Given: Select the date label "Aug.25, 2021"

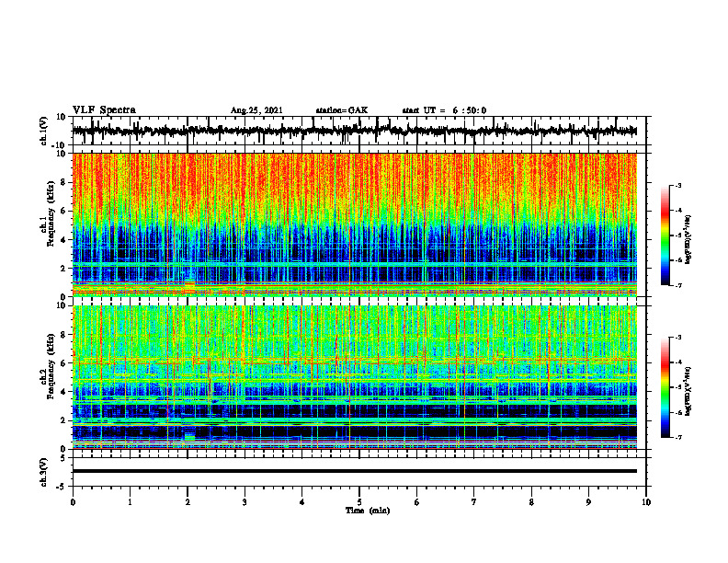Looking at the screenshot, I should coord(256,110).
